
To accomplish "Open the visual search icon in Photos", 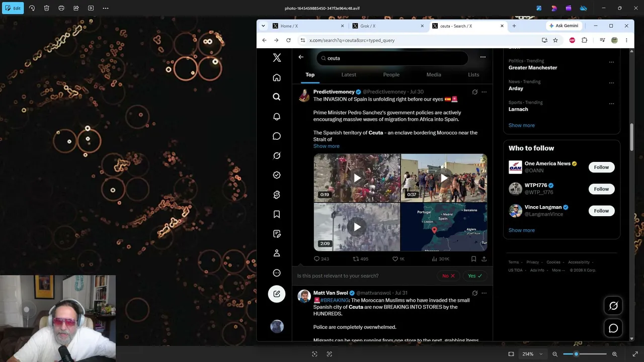I will click(x=314, y=354).
